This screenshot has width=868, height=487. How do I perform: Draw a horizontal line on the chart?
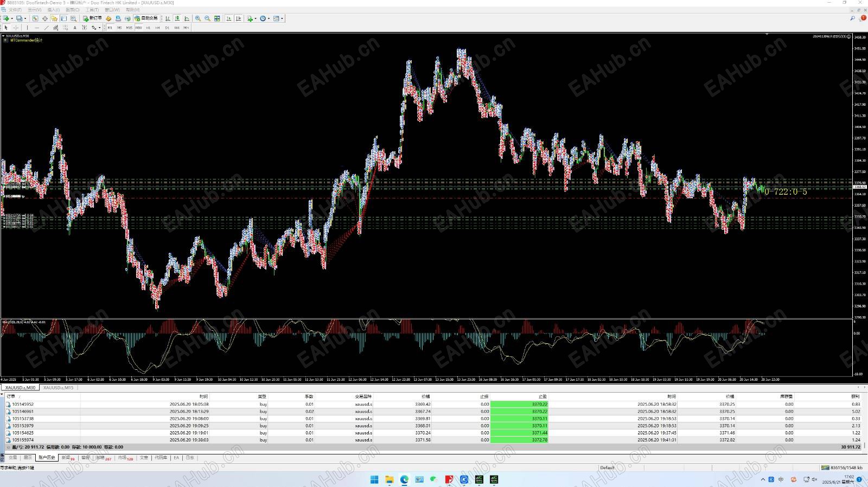click(x=36, y=28)
